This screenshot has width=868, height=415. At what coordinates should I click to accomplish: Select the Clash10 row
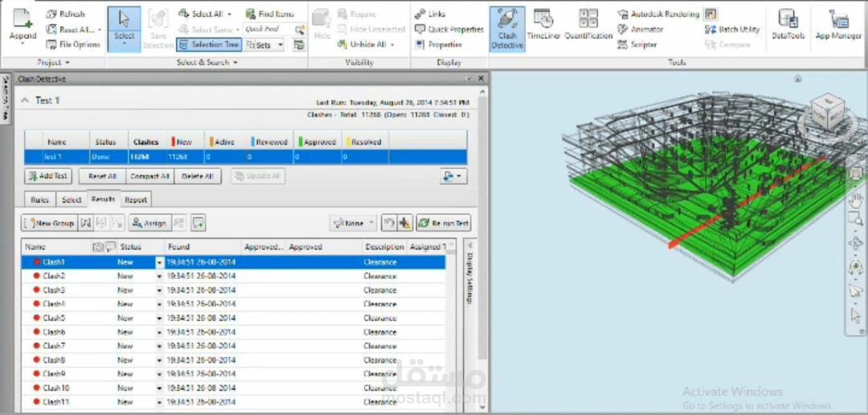(233, 388)
